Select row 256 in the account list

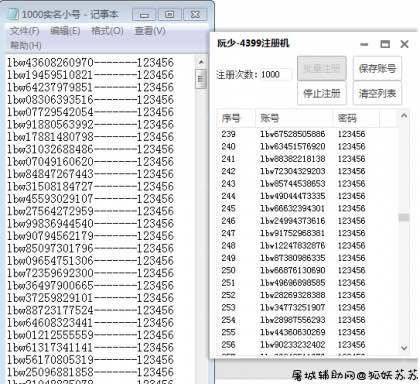pos(307,345)
